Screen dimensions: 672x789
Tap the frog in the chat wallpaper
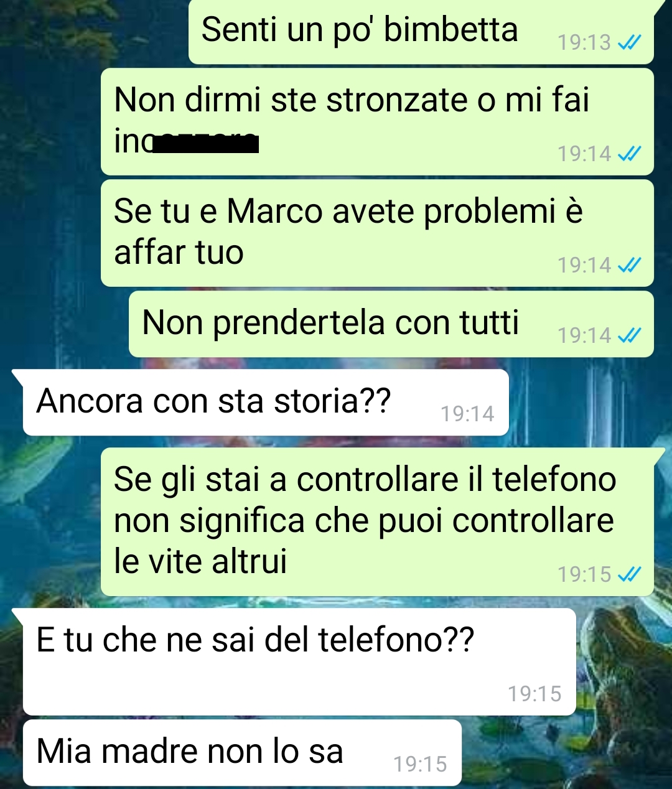(625, 672)
